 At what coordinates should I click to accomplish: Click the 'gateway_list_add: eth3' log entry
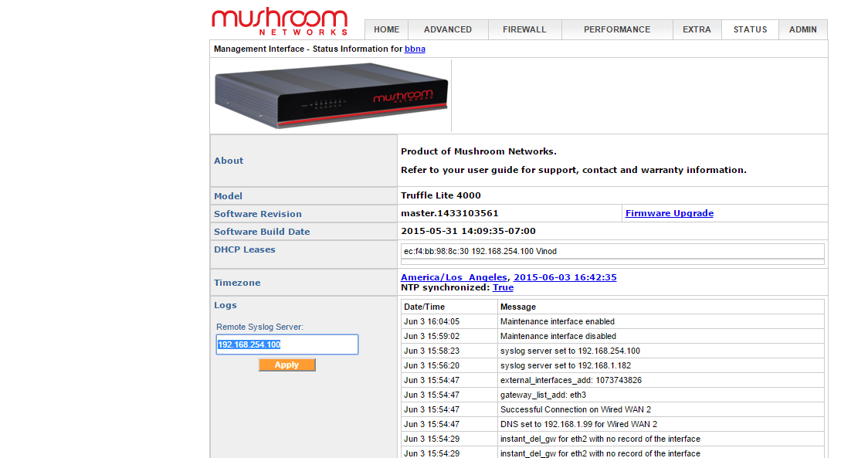(x=543, y=395)
